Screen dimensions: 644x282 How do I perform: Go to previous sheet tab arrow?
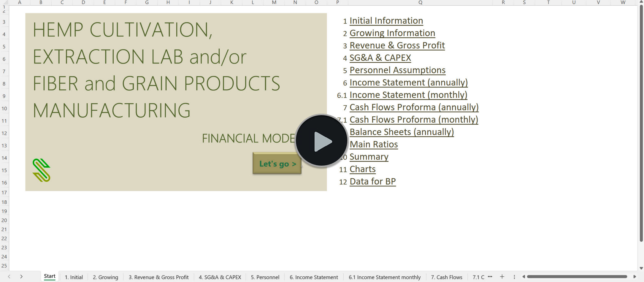tap(9, 277)
